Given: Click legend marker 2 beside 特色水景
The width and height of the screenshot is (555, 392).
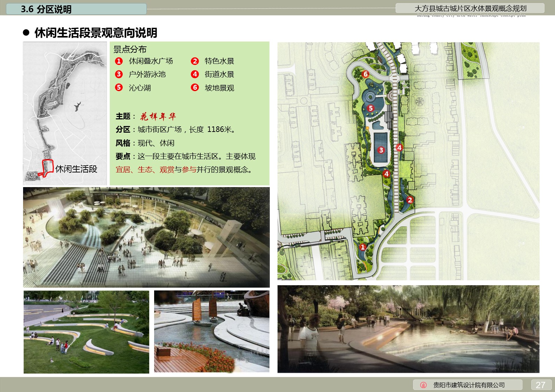Looking at the screenshot, I should (x=195, y=61).
